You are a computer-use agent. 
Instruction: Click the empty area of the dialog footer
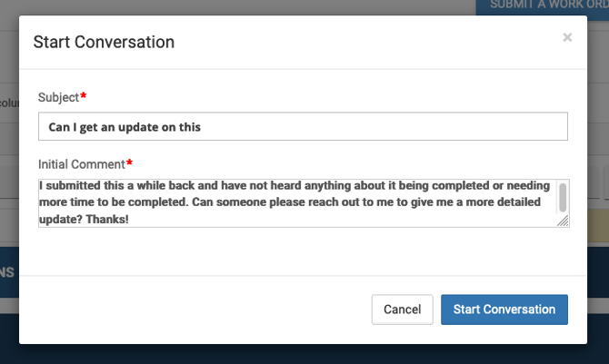click(x=182, y=310)
